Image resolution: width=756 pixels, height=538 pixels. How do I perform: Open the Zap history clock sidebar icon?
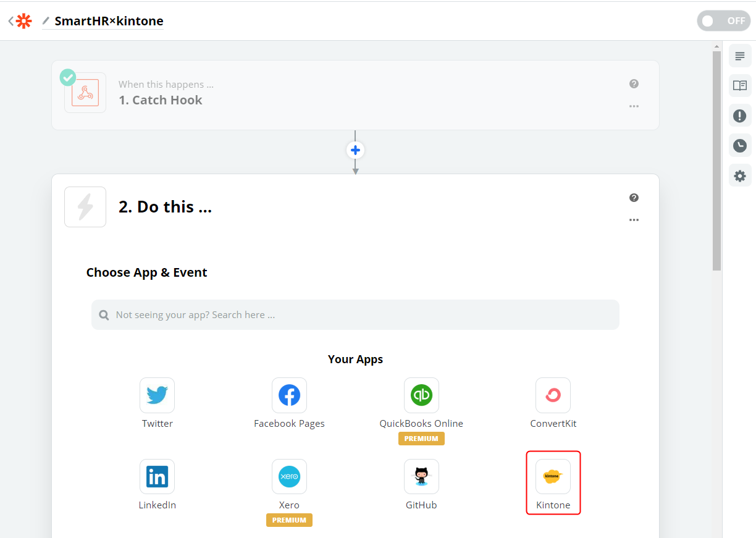740,146
